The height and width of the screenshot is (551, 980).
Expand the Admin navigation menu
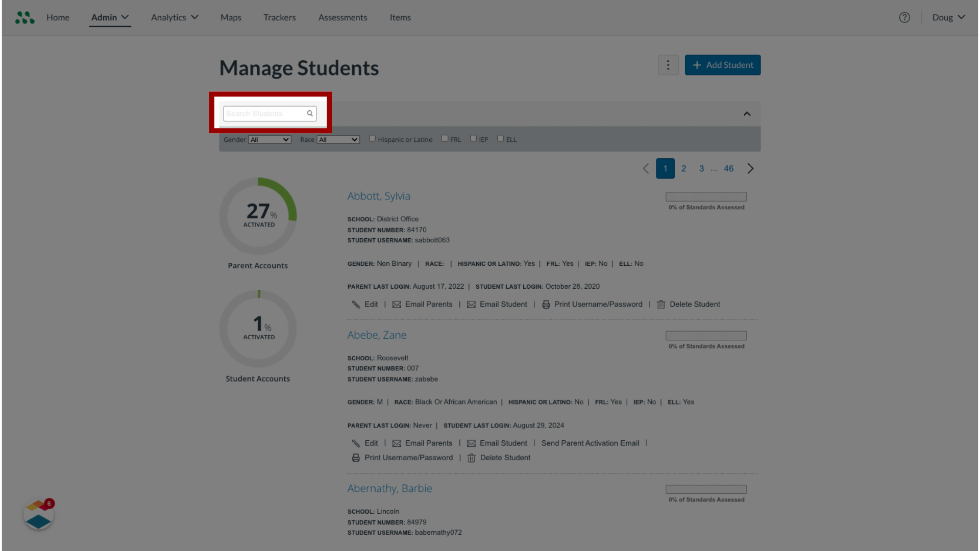click(110, 17)
